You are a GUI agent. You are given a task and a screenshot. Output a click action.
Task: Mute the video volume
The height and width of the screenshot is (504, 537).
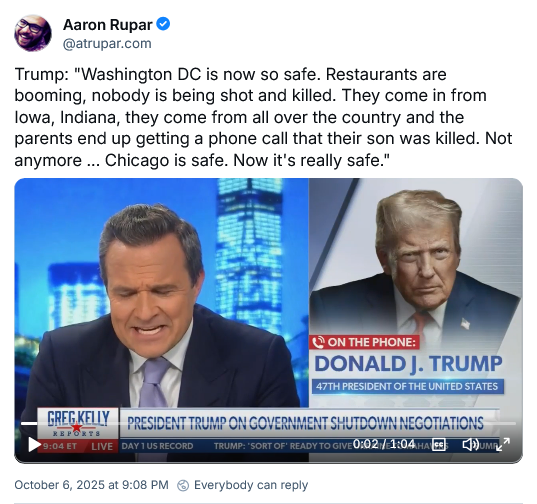click(471, 444)
